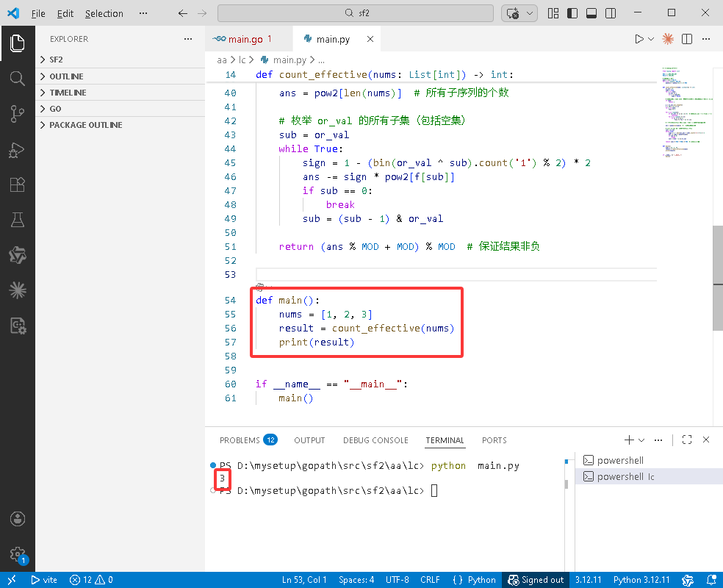Open Explorer Views and More Actions menu
The image size is (723, 588).
tap(187, 39)
